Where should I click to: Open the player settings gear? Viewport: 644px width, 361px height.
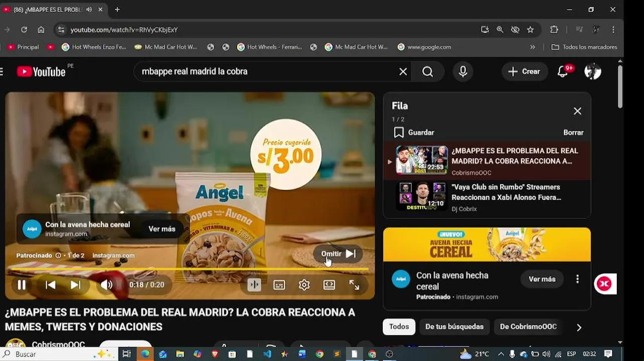pos(304,285)
